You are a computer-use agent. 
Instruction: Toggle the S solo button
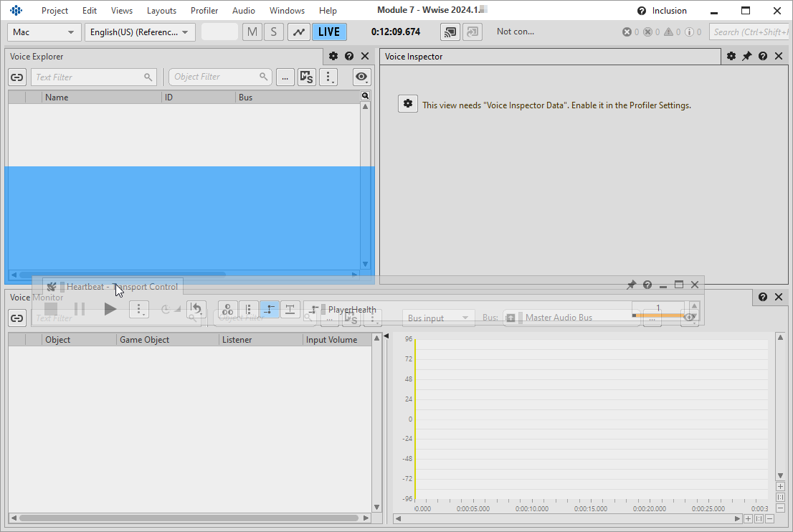click(x=273, y=32)
